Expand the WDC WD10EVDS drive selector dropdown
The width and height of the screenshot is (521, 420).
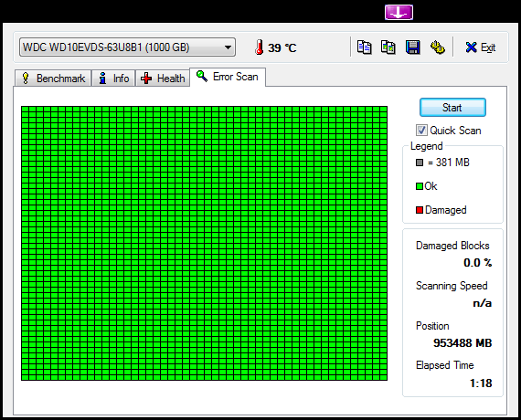point(127,47)
